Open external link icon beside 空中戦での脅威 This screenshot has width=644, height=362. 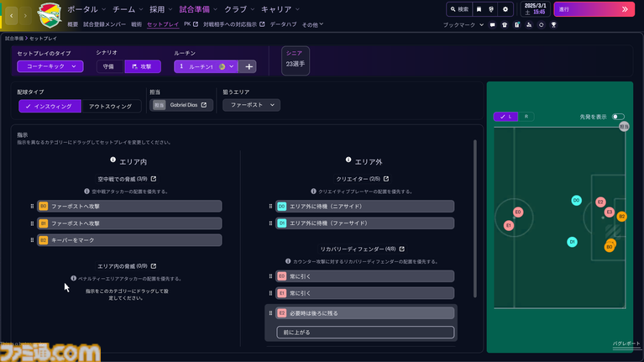[x=153, y=179]
